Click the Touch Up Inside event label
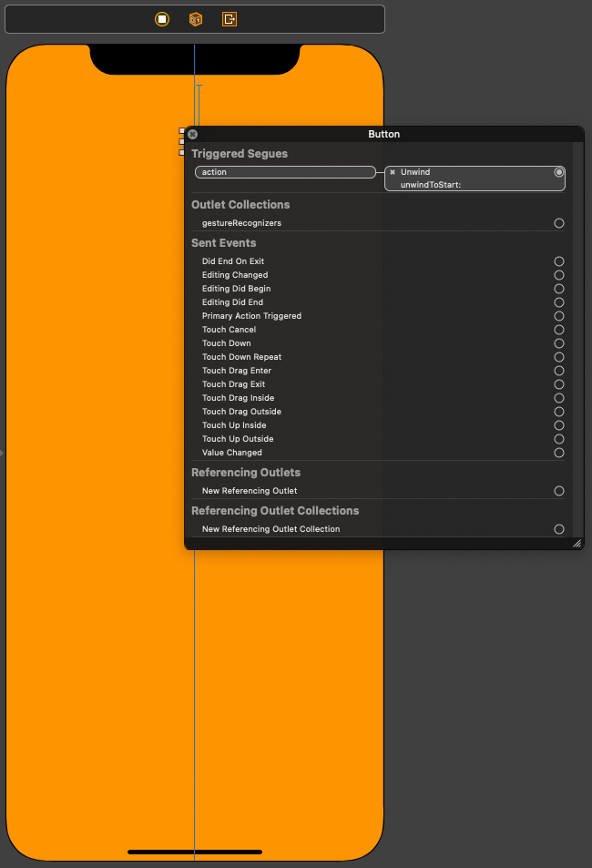 pos(234,425)
